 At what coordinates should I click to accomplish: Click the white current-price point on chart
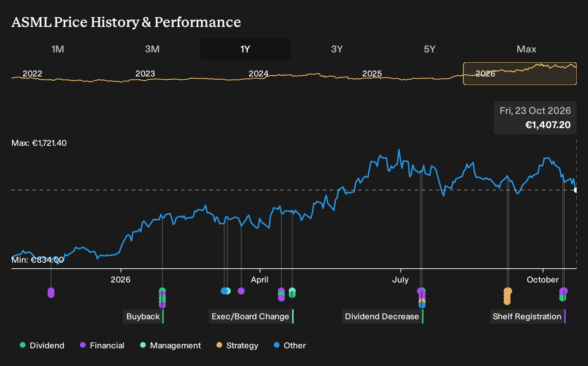[576, 190]
